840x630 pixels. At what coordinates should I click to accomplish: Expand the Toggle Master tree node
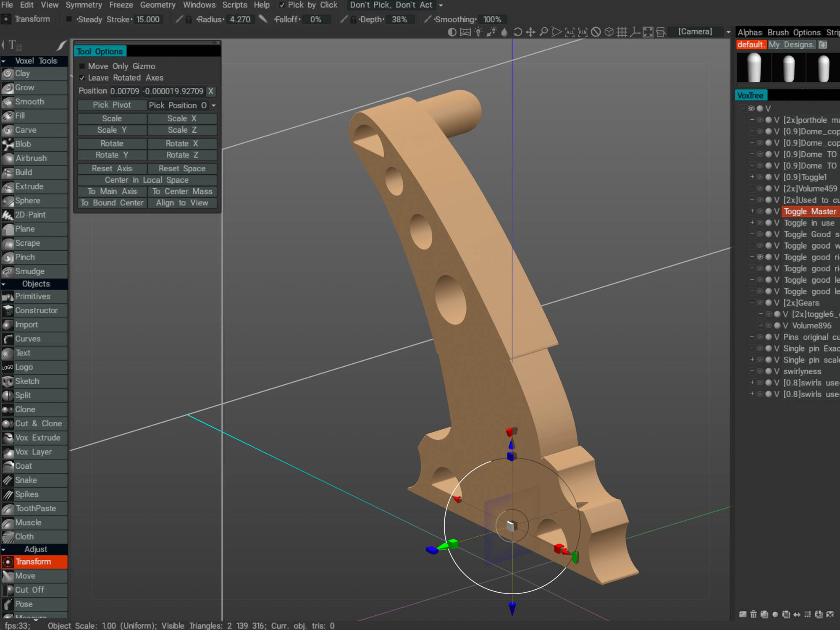(x=752, y=211)
